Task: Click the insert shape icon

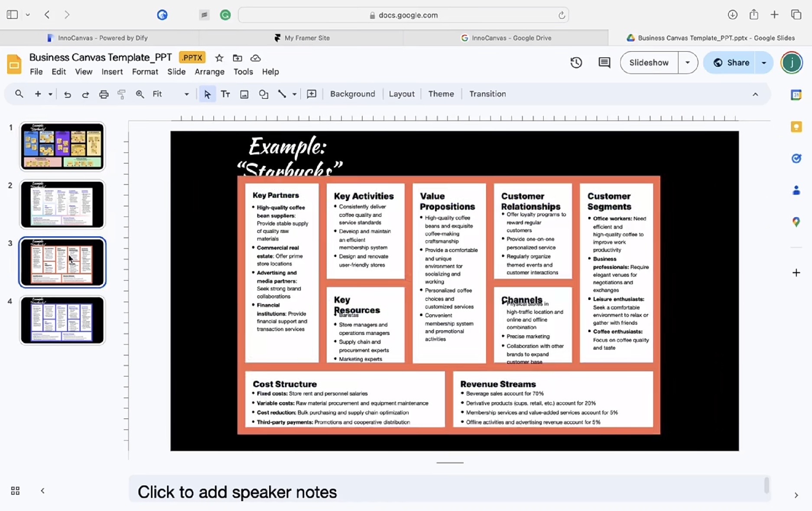Action: click(263, 94)
